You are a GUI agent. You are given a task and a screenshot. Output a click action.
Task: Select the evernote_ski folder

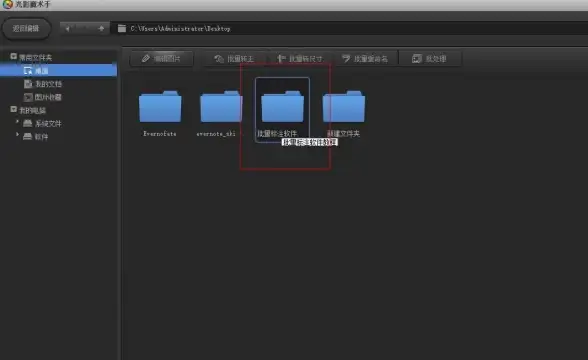(220, 112)
